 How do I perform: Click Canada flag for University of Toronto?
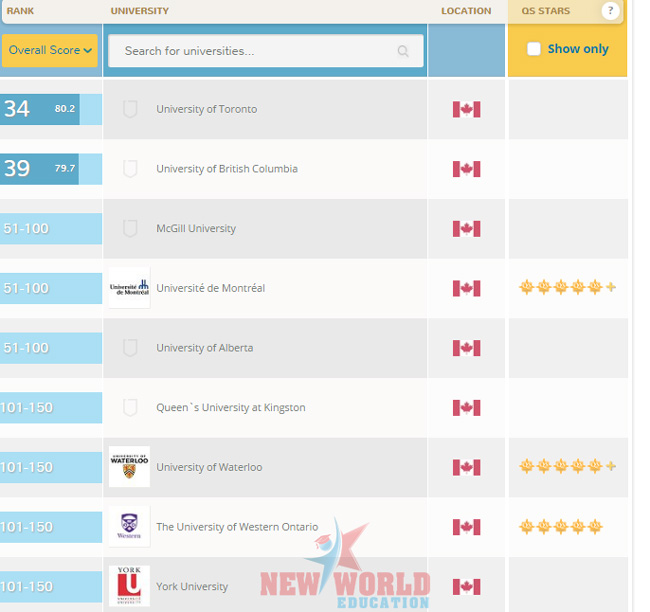[x=466, y=109]
